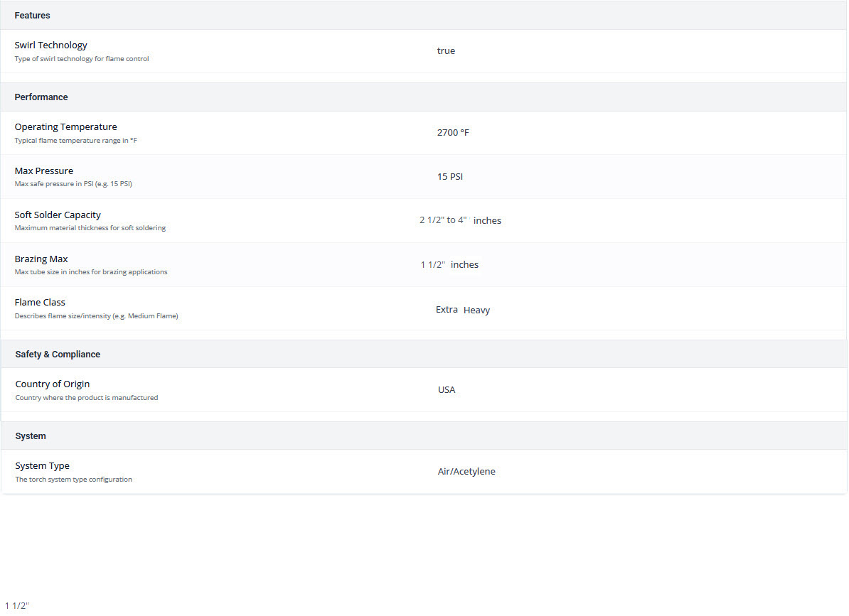Click the Country of Origin label
Viewport: 849px width, 616px height.
pos(53,384)
